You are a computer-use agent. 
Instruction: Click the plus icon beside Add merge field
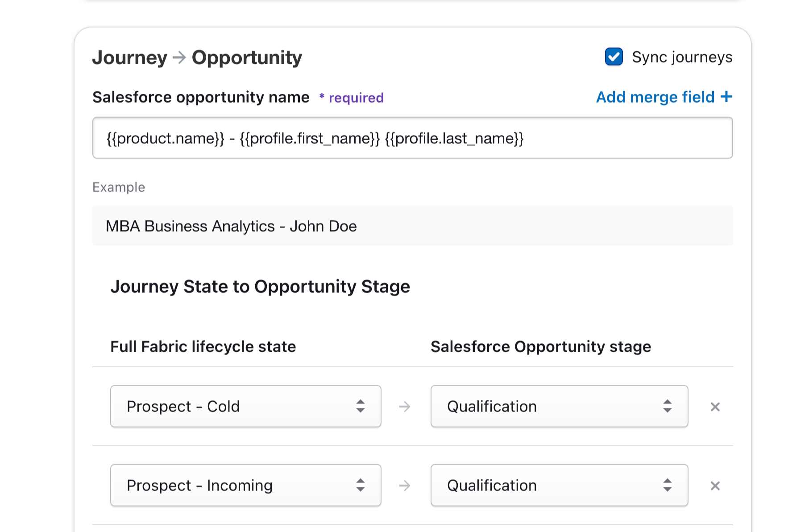(x=726, y=96)
